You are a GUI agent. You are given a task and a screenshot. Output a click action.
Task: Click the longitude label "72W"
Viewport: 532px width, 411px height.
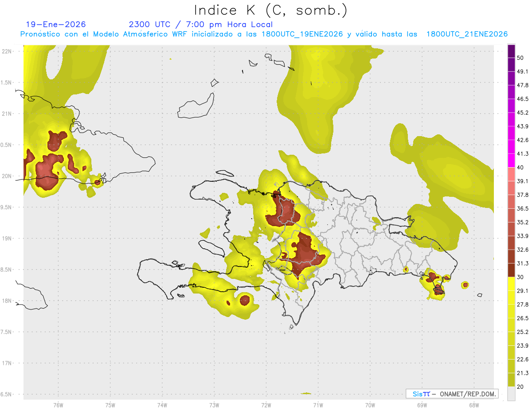coord(266,405)
